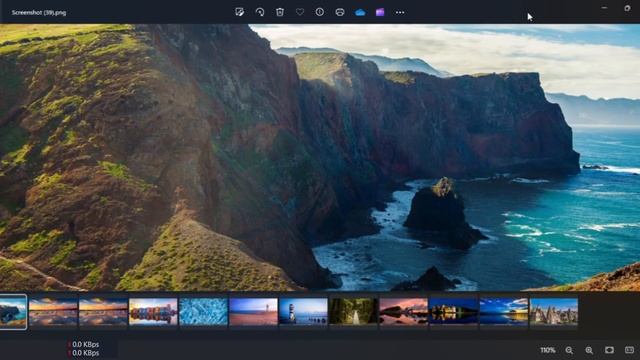Click the zoom out magnifier icon

(569, 350)
